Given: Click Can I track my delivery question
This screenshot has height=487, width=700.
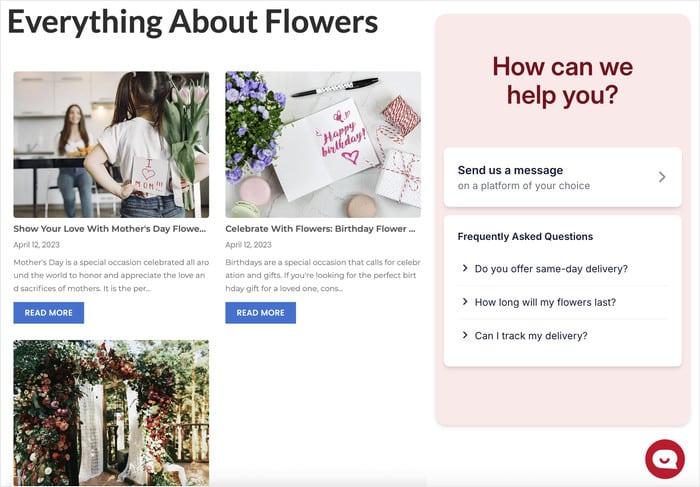Looking at the screenshot, I should click(x=531, y=335).
